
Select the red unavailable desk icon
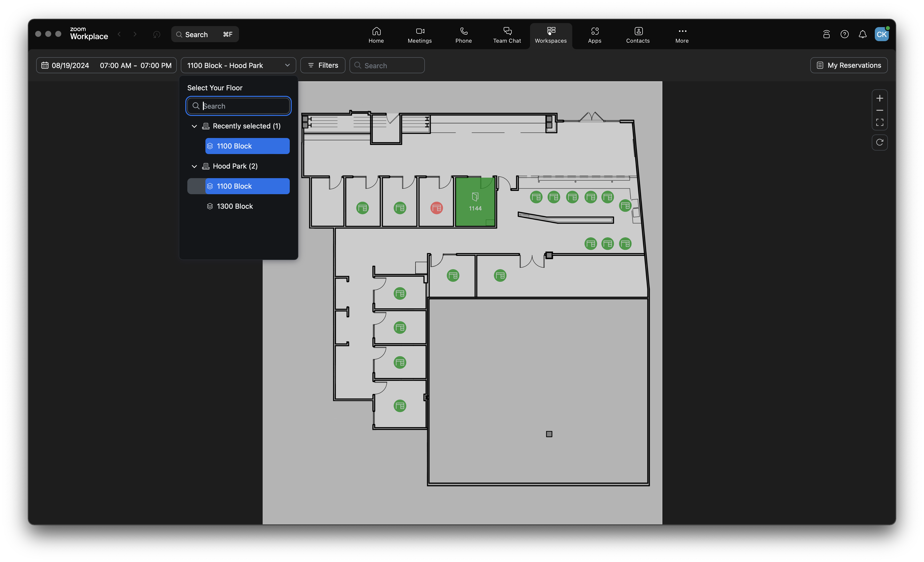[436, 208]
